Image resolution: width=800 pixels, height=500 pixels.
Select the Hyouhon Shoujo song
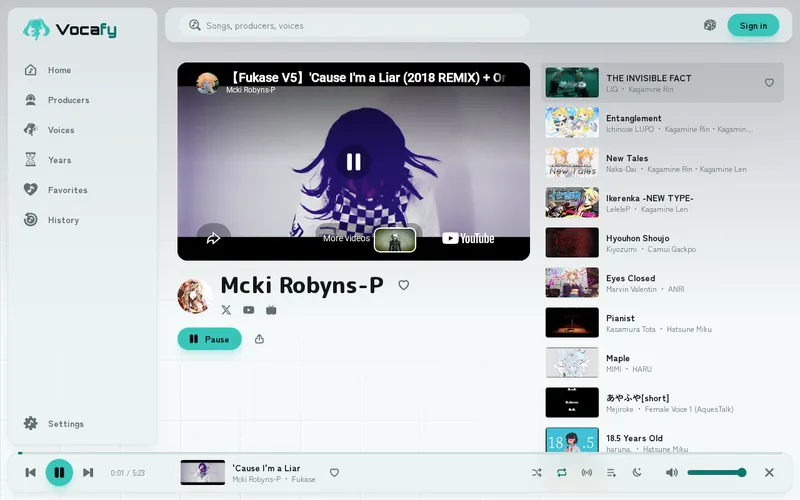[x=662, y=243]
